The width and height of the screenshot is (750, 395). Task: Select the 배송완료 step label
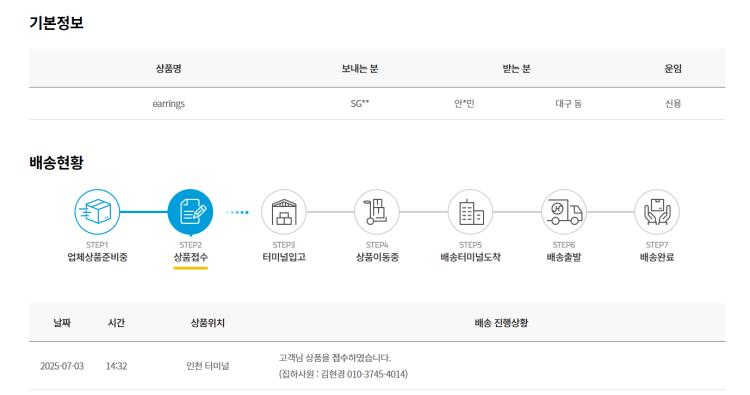coord(657,257)
